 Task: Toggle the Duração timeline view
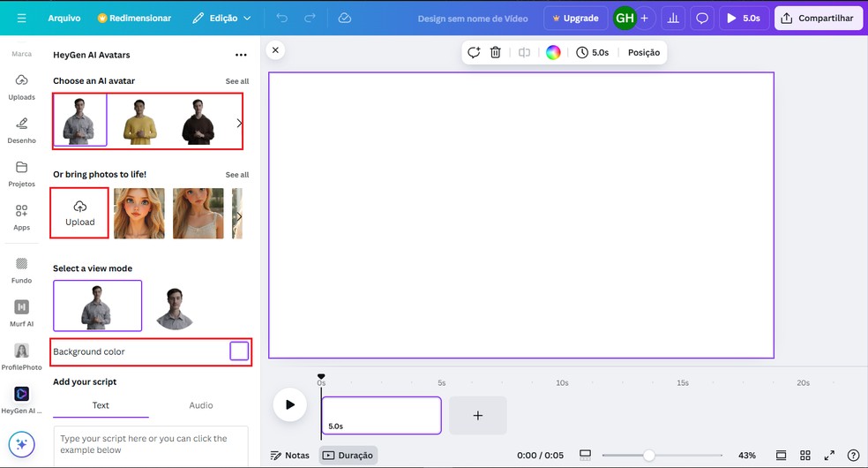pyautogui.click(x=348, y=456)
